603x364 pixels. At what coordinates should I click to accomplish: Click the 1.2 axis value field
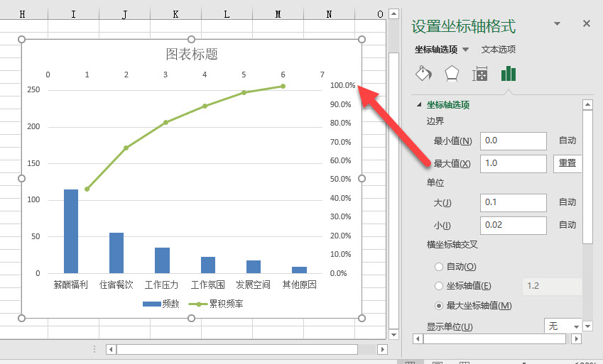(552, 286)
